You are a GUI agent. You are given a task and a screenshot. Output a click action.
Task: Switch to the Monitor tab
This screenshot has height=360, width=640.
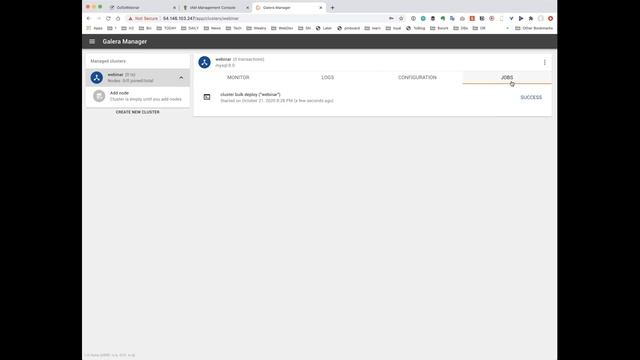tap(238, 77)
